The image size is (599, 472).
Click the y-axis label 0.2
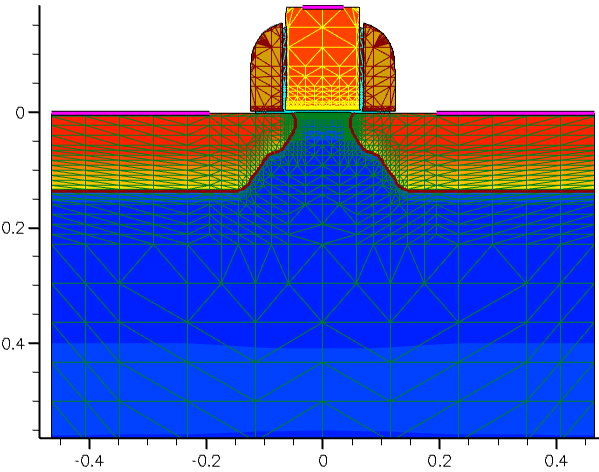click(15, 228)
